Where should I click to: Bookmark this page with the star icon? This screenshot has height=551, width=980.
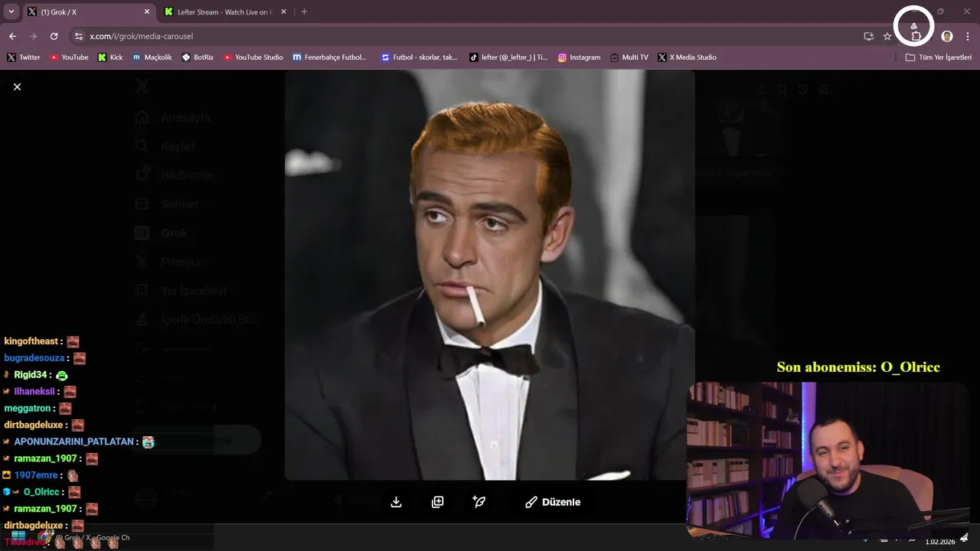pyautogui.click(x=887, y=36)
